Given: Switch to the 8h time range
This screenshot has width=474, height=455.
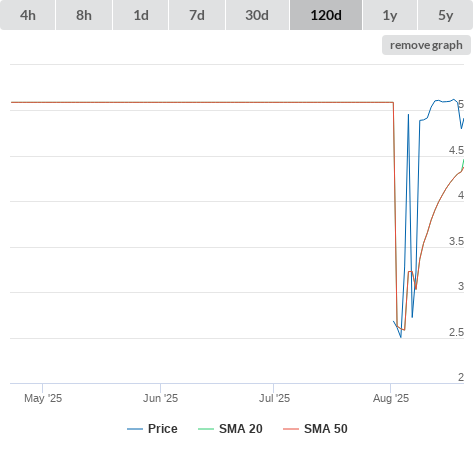Looking at the screenshot, I should point(84,15).
